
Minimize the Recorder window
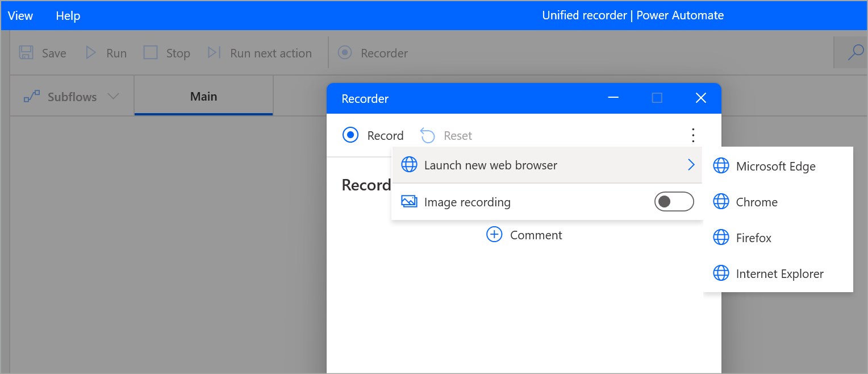[x=613, y=98]
